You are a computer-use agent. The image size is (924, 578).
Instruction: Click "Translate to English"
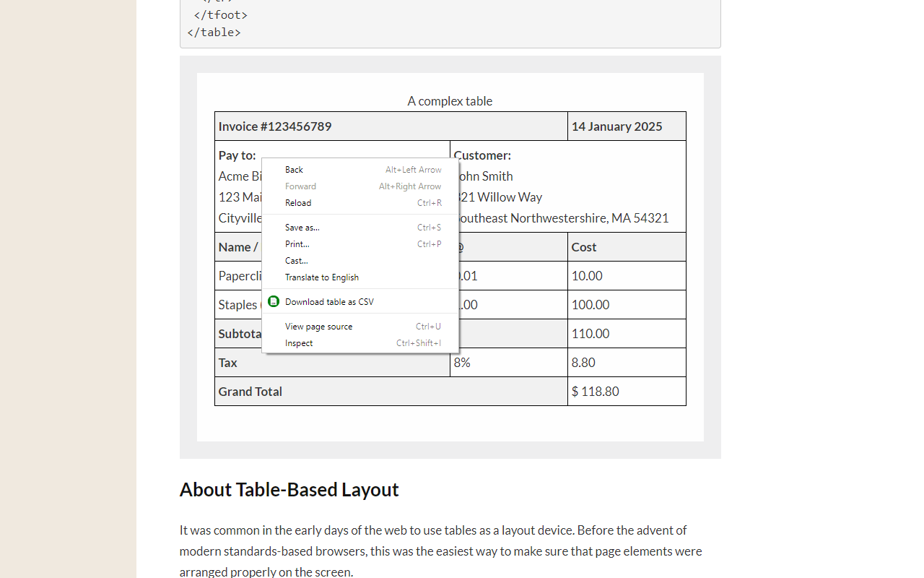point(322,277)
